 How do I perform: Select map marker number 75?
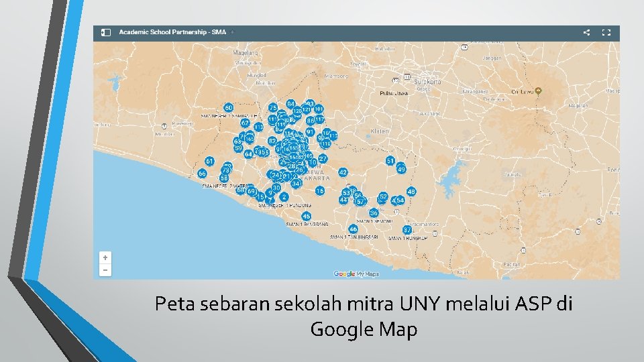tap(273, 108)
